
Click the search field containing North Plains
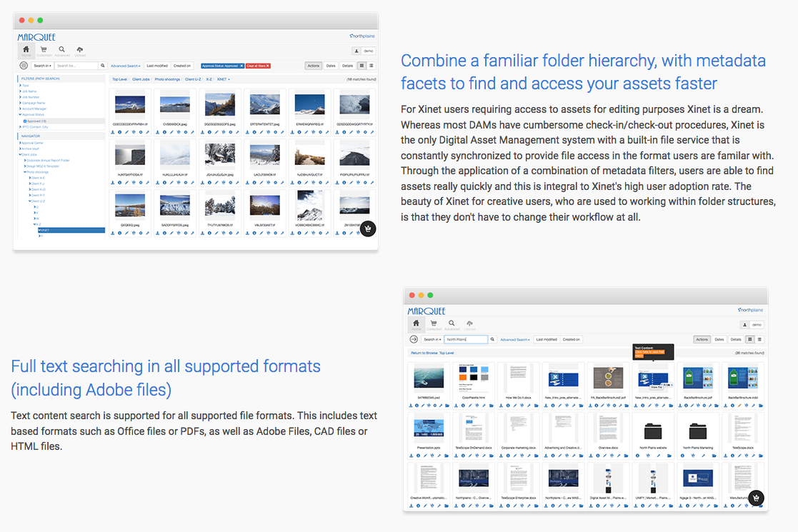[465, 340]
